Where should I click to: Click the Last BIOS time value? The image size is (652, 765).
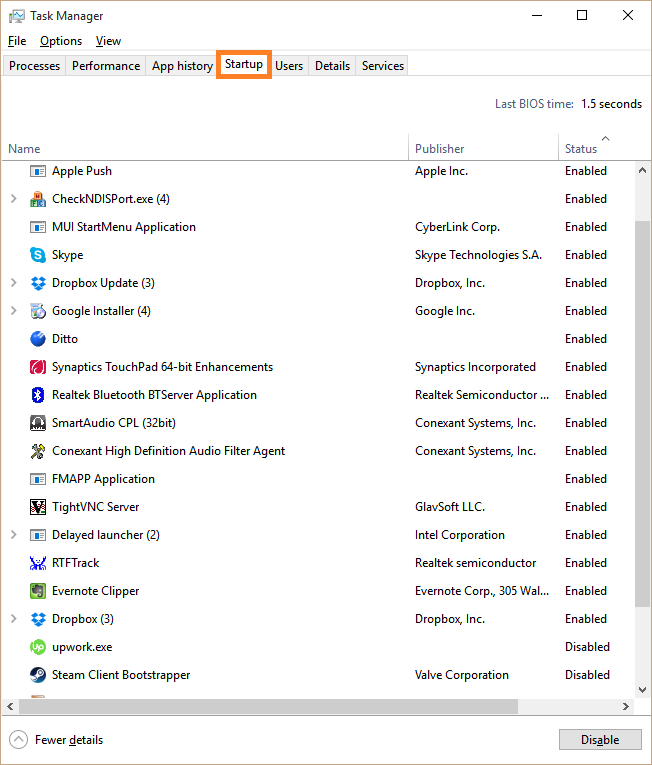[x=611, y=104]
